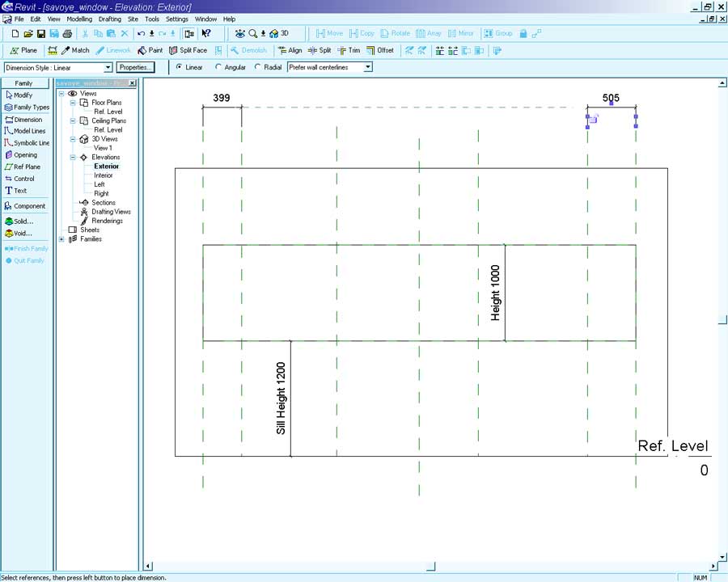The image size is (728, 582).
Task: Click the Height 1000 dimension label
Action: (495, 293)
